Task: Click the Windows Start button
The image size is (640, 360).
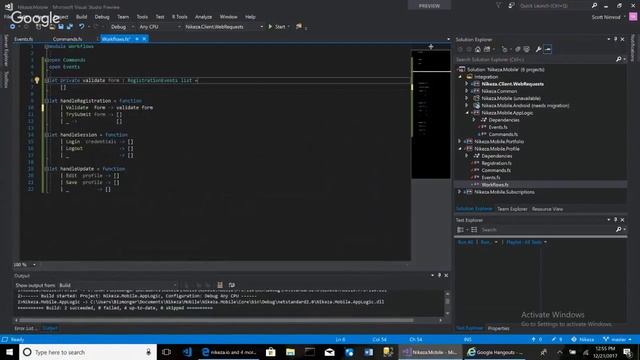Action: [x=9, y=352]
